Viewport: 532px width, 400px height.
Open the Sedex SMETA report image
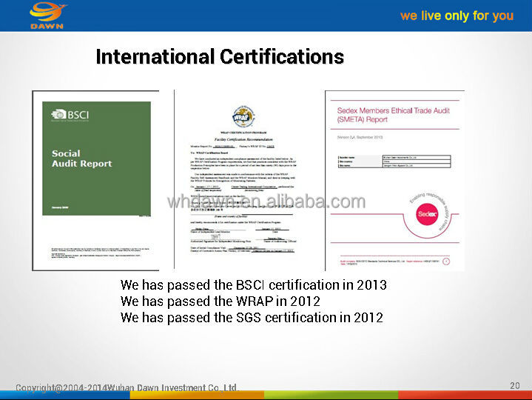pyautogui.click(x=394, y=181)
